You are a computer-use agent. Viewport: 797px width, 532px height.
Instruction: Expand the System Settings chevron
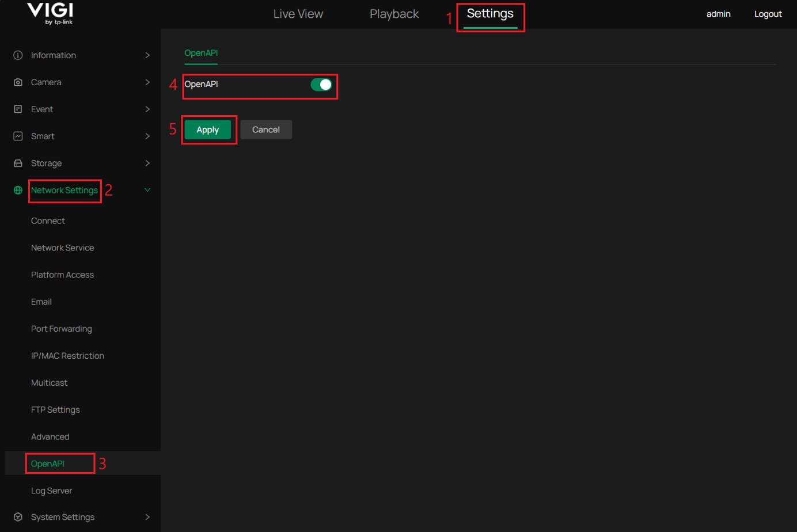point(147,517)
